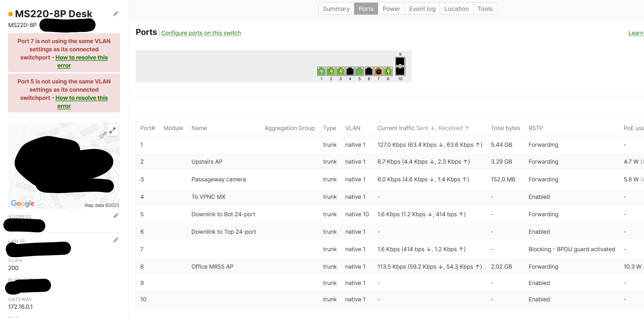This screenshot has width=644, height=318.
Task: Open the Power tab
Action: pyautogui.click(x=391, y=8)
